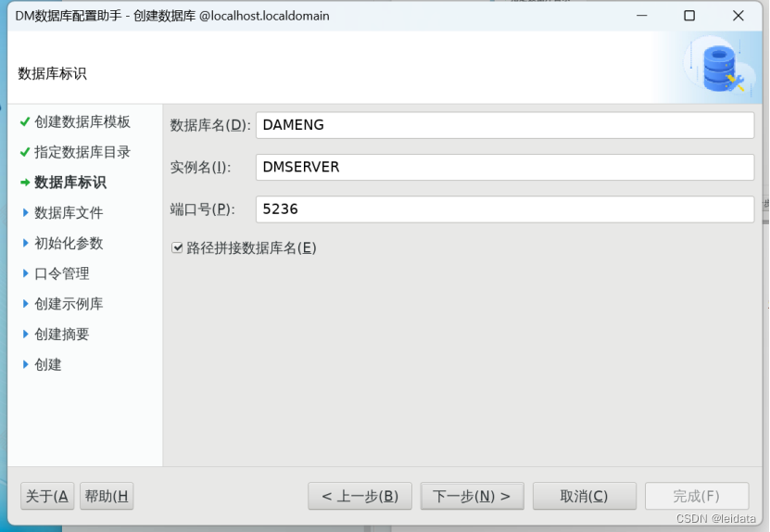This screenshot has width=770, height=532.
Task: Click the blue triangle beside 创建示例库
Action: click(26, 304)
